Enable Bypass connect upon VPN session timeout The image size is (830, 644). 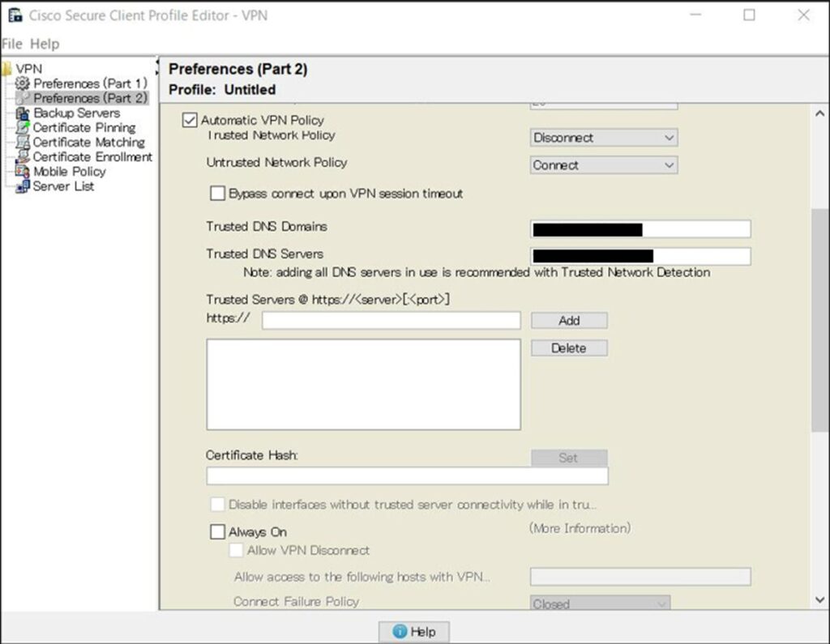tap(217, 193)
